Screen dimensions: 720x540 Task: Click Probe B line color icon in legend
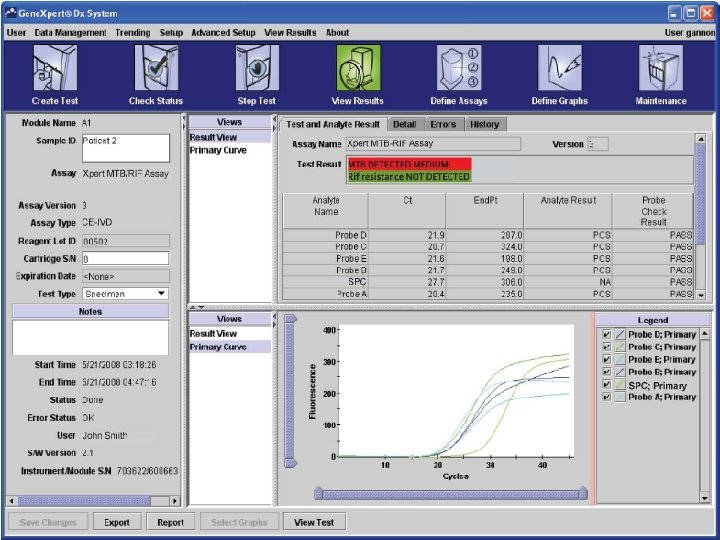tap(620, 372)
